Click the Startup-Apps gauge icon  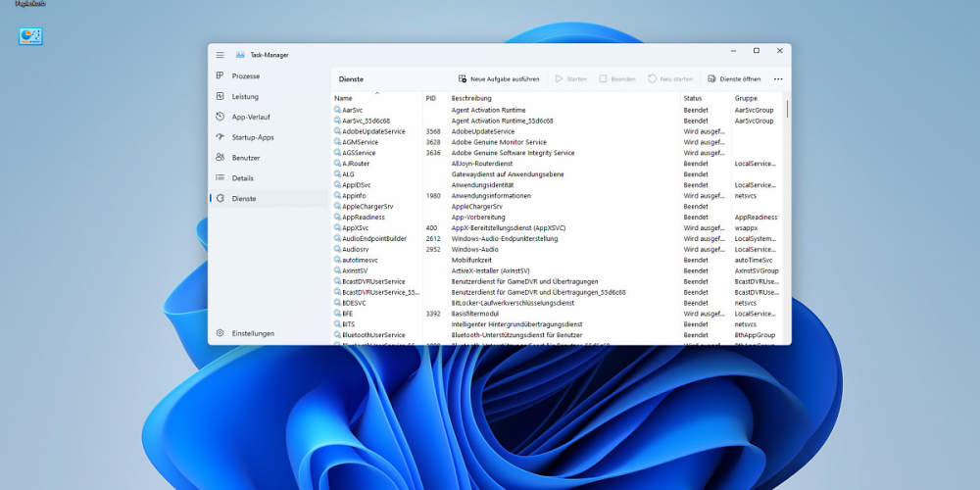point(220,137)
